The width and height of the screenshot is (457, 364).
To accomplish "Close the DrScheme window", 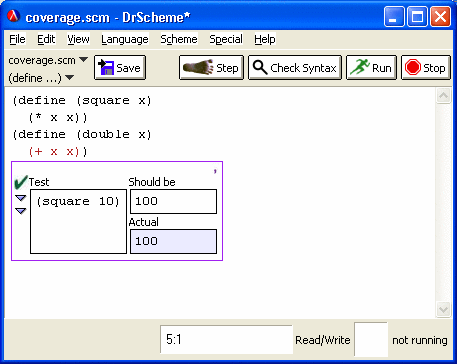I will pyautogui.click(x=440, y=17).
